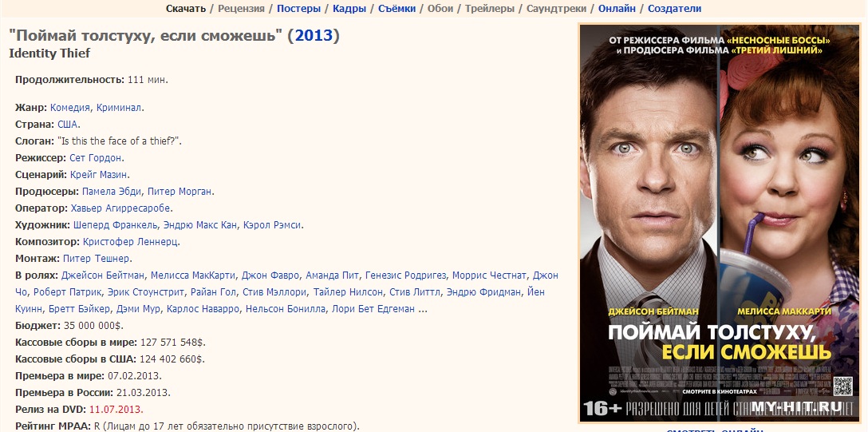This screenshot has height=432, width=868.
Task: Open the Кадры tab
Action: point(349,8)
